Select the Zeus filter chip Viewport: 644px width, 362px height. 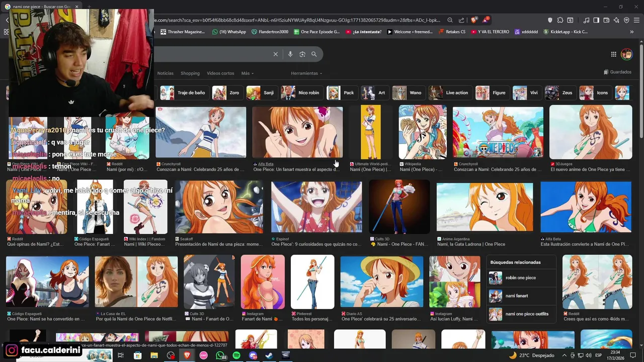point(560,93)
